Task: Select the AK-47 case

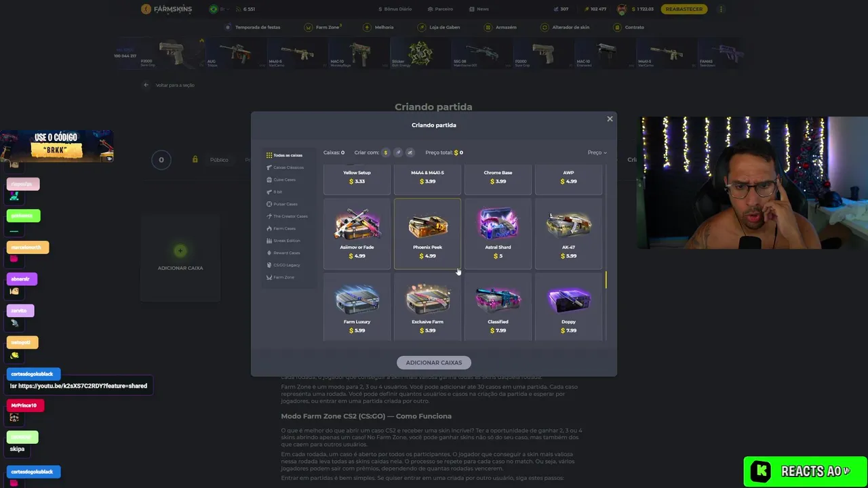Action: 568,234
